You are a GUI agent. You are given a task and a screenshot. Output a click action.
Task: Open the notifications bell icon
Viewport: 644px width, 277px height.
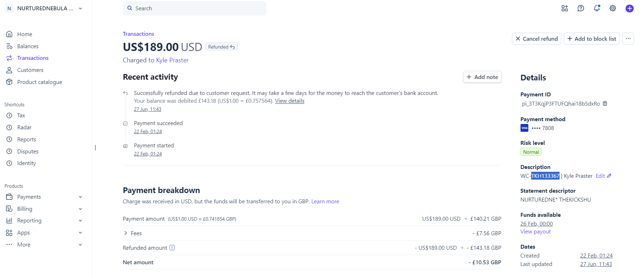click(597, 8)
